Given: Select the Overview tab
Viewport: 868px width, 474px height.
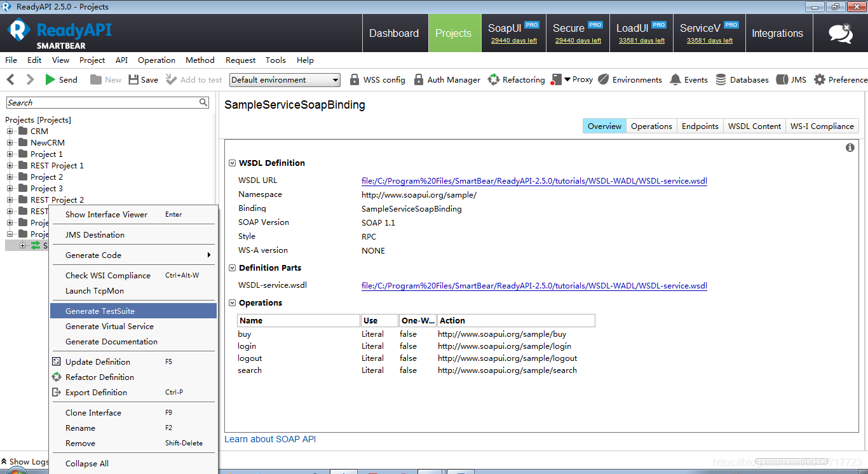Looking at the screenshot, I should point(604,126).
